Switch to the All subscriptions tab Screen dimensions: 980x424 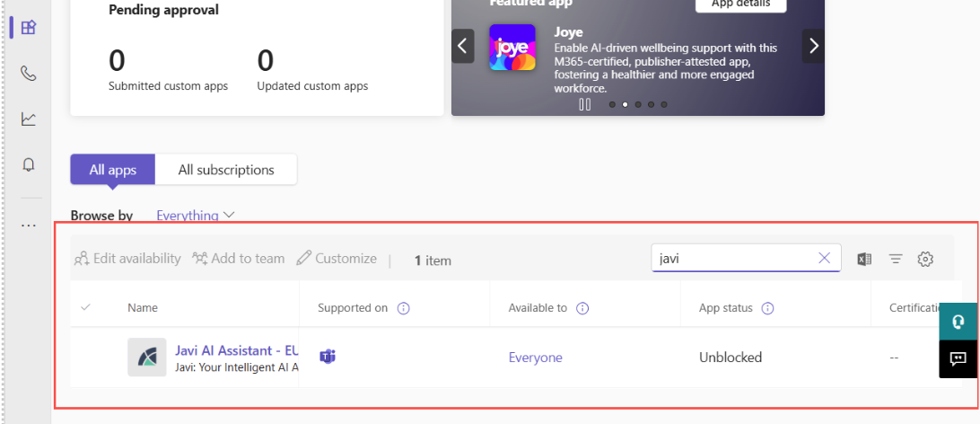[x=226, y=170]
